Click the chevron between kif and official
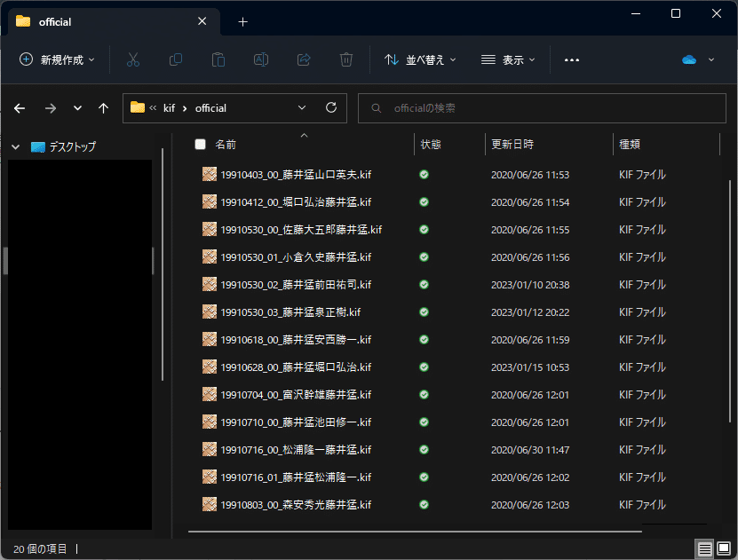Viewport: 738px width, 560px height. click(185, 108)
